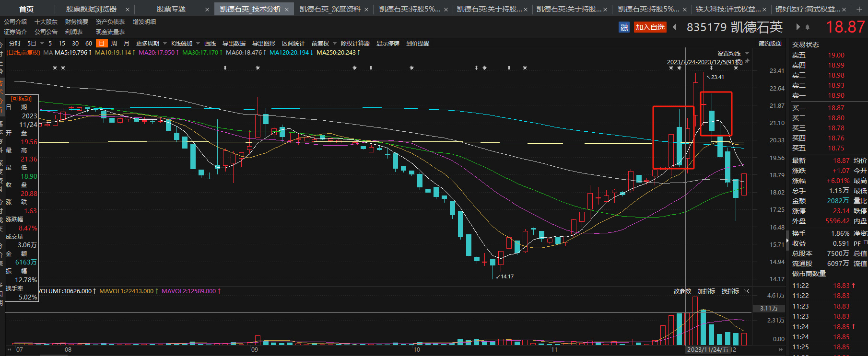Click rewind arrows at chart bottom left
Viewport: 868px width, 356px height.
point(9,350)
